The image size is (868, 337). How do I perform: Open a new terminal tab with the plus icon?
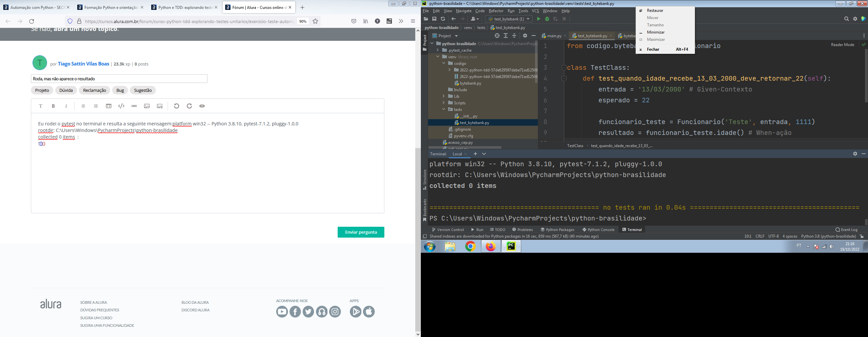tap(475, 154)
